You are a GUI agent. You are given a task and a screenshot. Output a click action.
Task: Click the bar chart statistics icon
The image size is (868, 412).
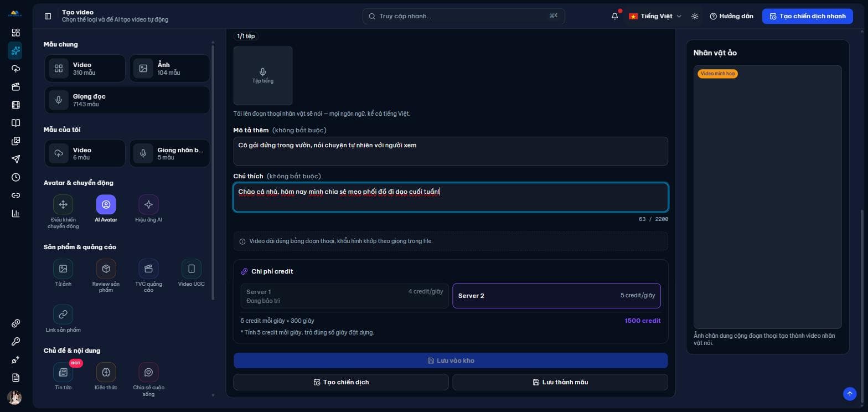pos(15,213)
